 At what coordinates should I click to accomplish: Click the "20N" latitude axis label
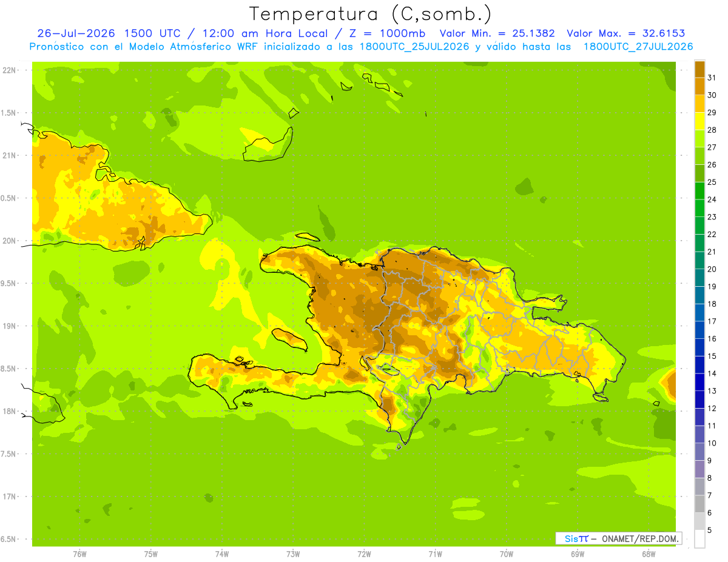[8, 241]
